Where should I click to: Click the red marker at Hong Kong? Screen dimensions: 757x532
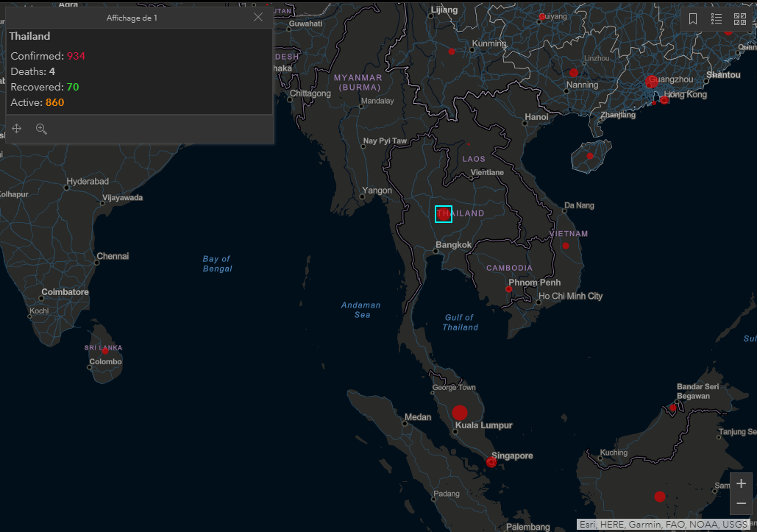coord(664,99)
